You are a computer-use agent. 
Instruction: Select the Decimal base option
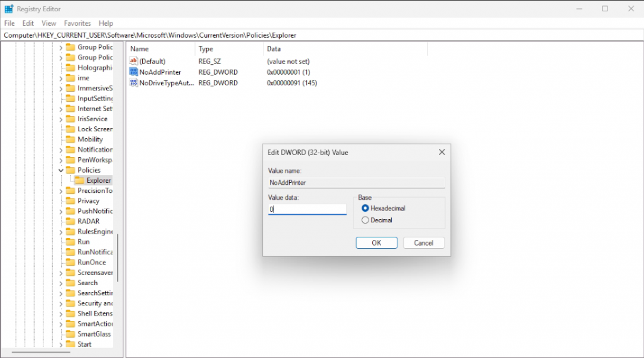[365, 220]
